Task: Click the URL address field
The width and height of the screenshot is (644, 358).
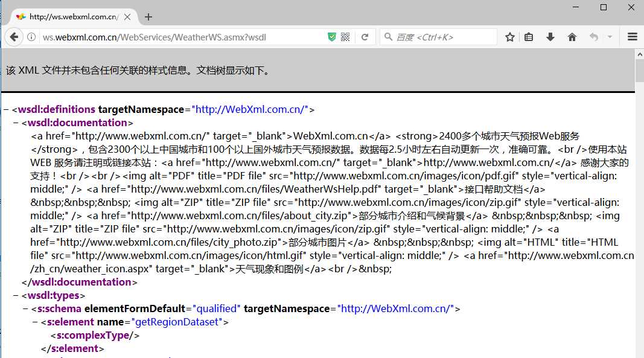Action: tap(182, 37)
